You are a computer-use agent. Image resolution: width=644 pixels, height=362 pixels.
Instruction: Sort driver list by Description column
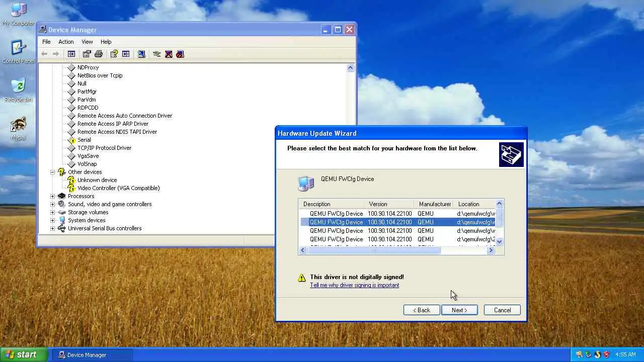pyautogui.click(x=331, y=204)
